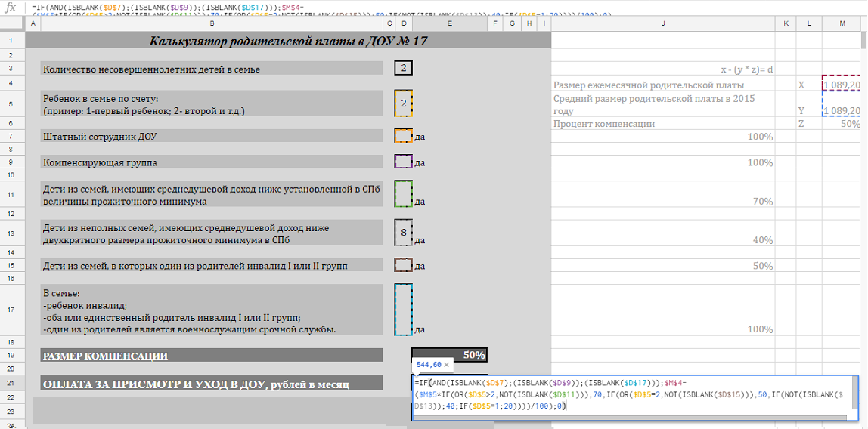Select column L header

(809, 23)
